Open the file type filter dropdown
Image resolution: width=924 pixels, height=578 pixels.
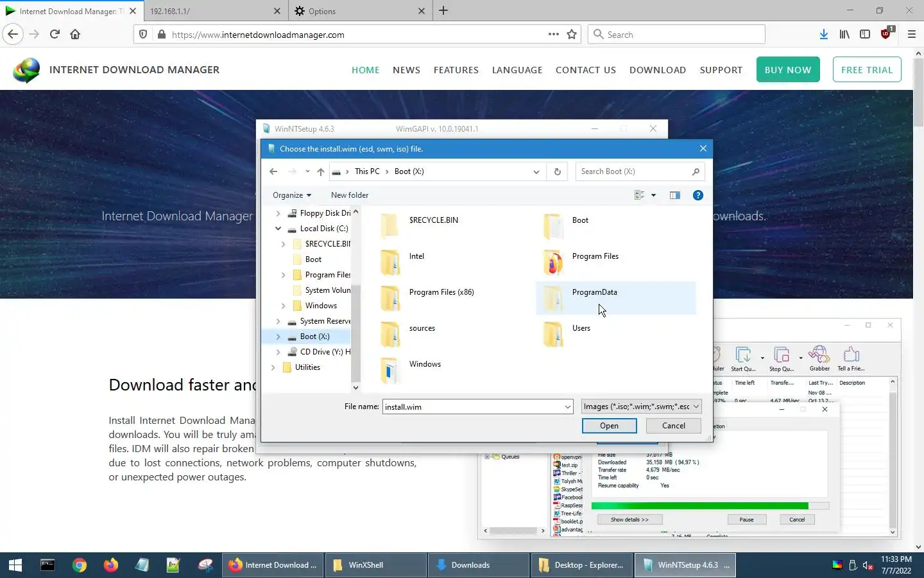641,407
